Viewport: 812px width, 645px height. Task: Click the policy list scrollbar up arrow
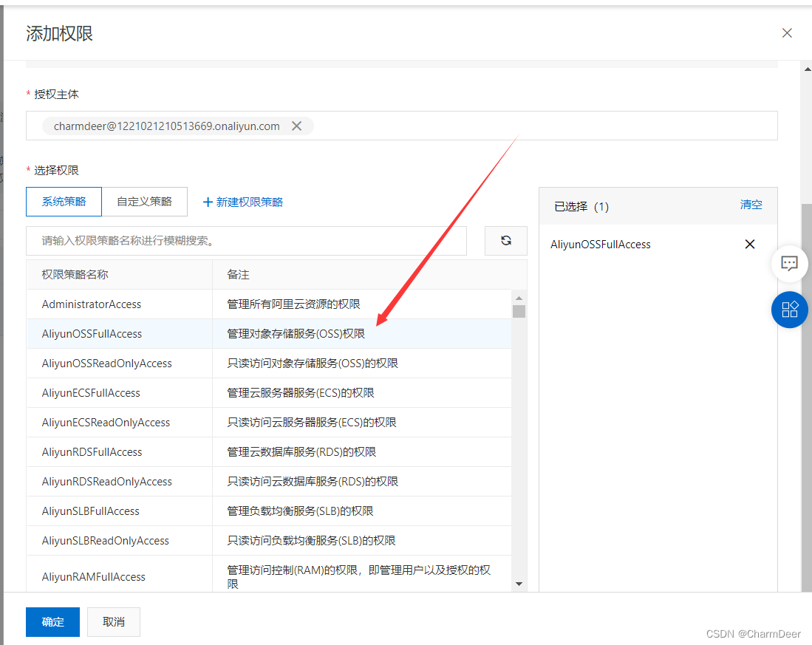519,298
